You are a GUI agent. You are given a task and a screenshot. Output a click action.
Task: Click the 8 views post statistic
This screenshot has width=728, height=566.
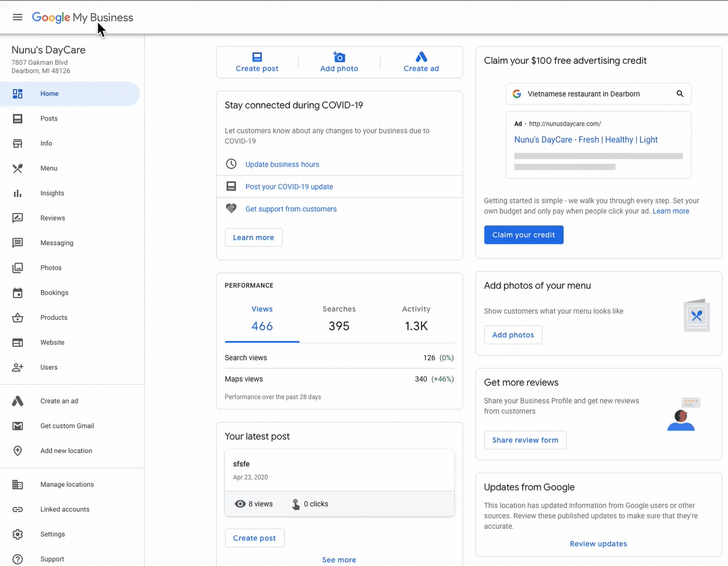click(254, 504)
